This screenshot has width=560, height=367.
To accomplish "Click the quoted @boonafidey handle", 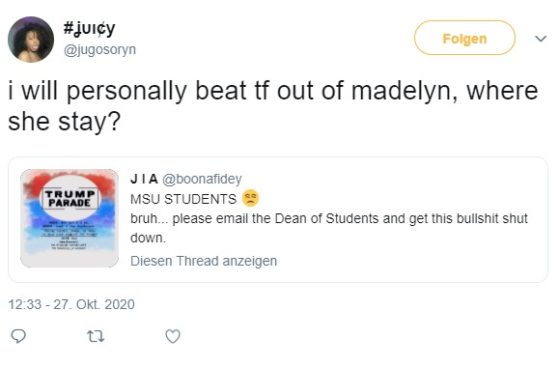I will coord(202,179).
